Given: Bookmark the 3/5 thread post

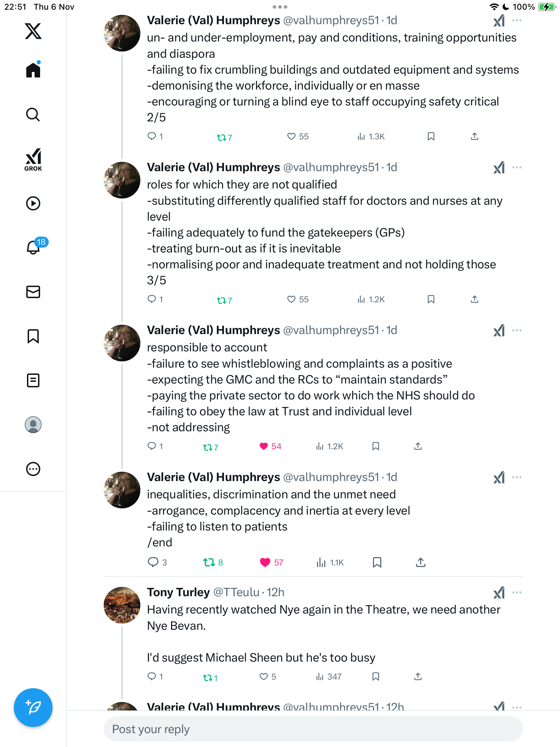Looking at the screenshot, I should pyautogui.click(x=431, y=299).
